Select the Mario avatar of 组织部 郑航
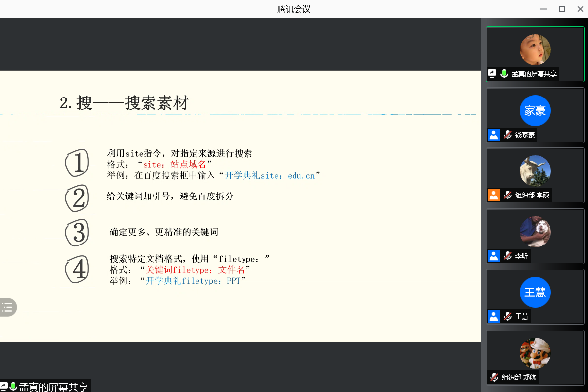Image resolution: width=588 pixels, height=392 pixels. 535,353
